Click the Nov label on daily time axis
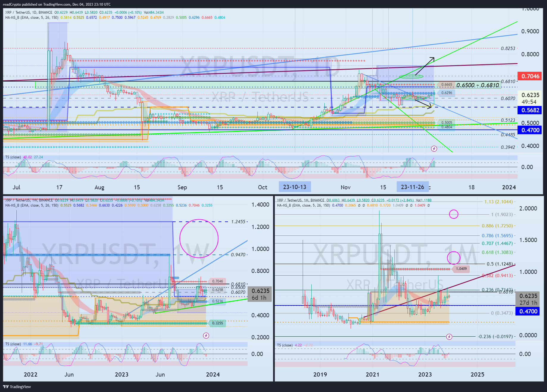Screen dimensions: 547x392 click(346, 187)
